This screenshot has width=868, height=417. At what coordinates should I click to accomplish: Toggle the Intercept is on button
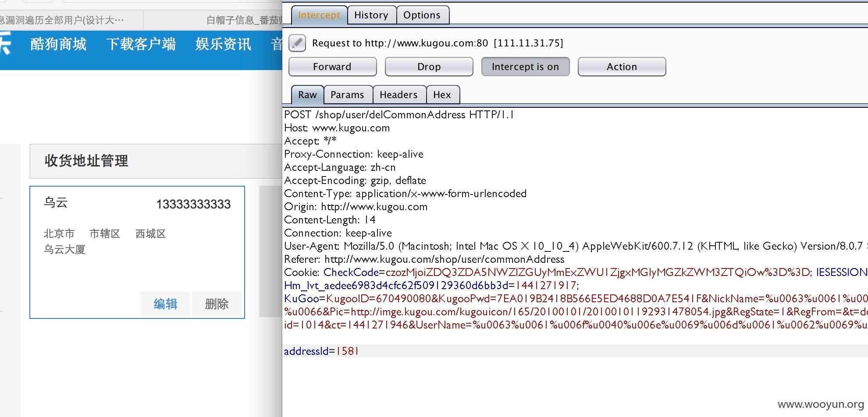(x=525, y=67)
